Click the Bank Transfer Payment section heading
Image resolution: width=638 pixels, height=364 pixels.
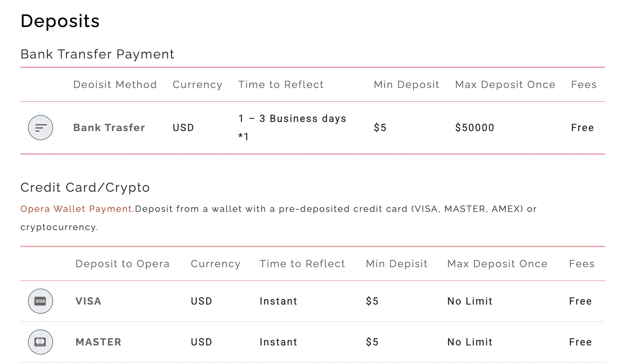[x=97, y=54]
